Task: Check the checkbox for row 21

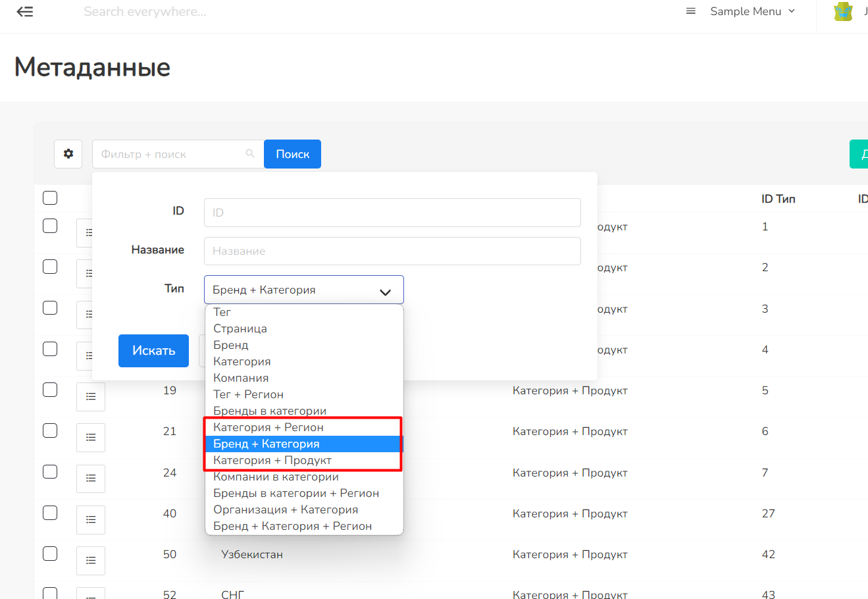Action: pos(50,430)
